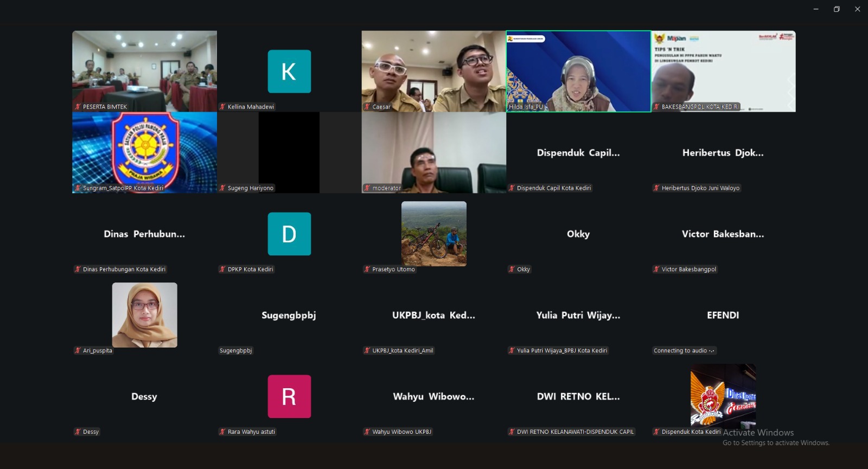This screenshot has width=868, height=469.
Task: Click muted mic icon for Dessy
Action: pos(78,432)
